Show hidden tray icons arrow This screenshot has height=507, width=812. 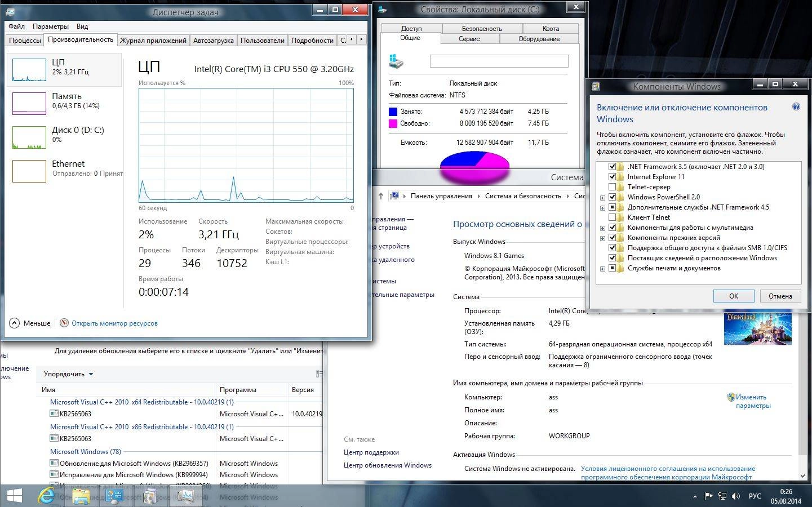(x=695, y=496)
